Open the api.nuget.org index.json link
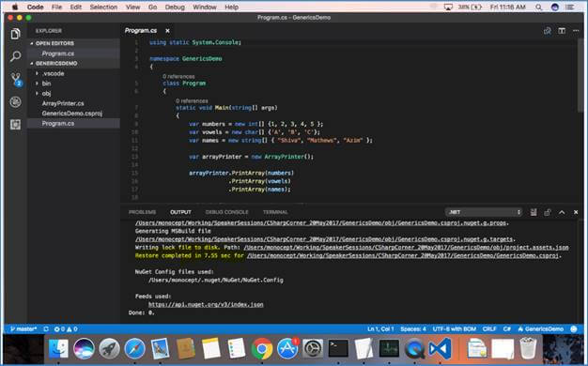588x366 pixels. pos(206,304)
